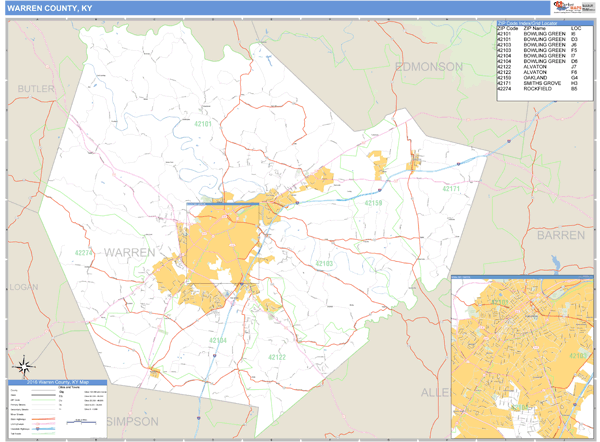Click the LOGAN county label
Screen dimensions: 600x442
point(24,287)
